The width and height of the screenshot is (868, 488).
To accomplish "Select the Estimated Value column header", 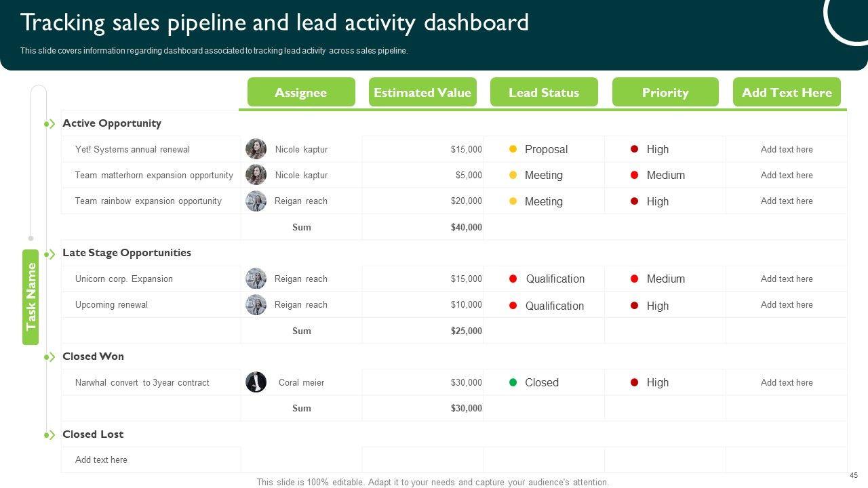I will pyautogui.click(x=422, y=92).
